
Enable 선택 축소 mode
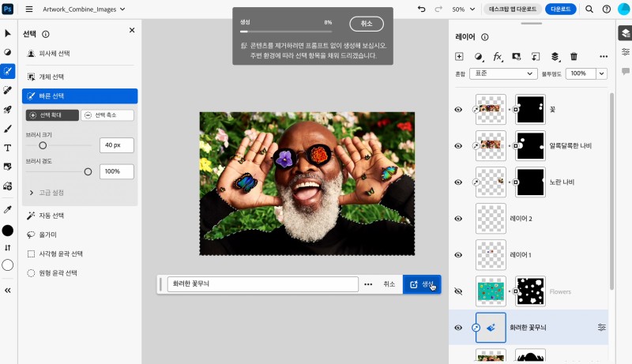107,115
